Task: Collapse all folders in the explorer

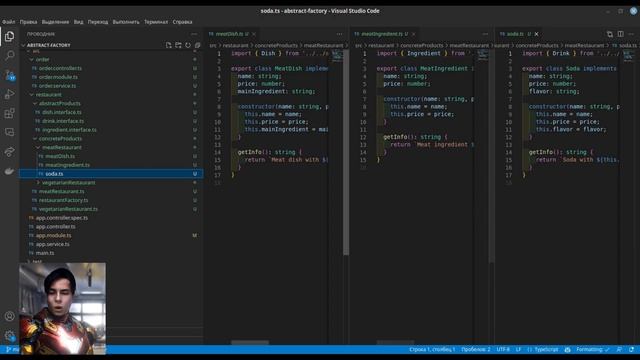Action: pos(198,45)
